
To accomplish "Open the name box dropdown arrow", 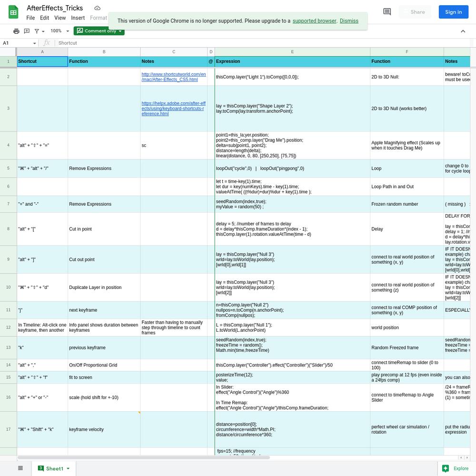I will coord(35,43).
